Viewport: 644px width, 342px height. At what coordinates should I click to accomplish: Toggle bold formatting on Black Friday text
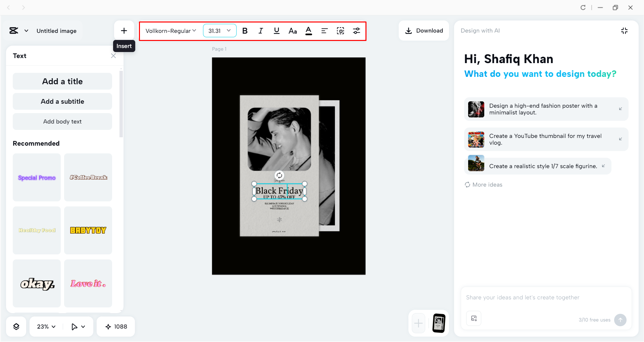coord(245,31)
